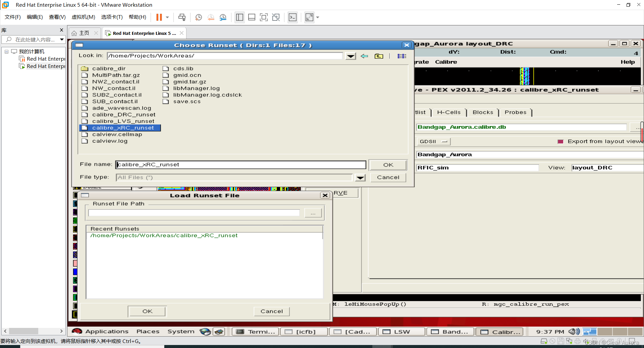
Task: Open the 编辑(E) menu
Action: [35, 17]
